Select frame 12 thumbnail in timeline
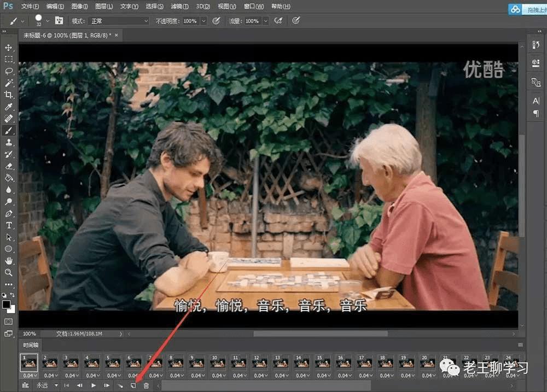This screenshot has width=547, height=392. point(259,363)
